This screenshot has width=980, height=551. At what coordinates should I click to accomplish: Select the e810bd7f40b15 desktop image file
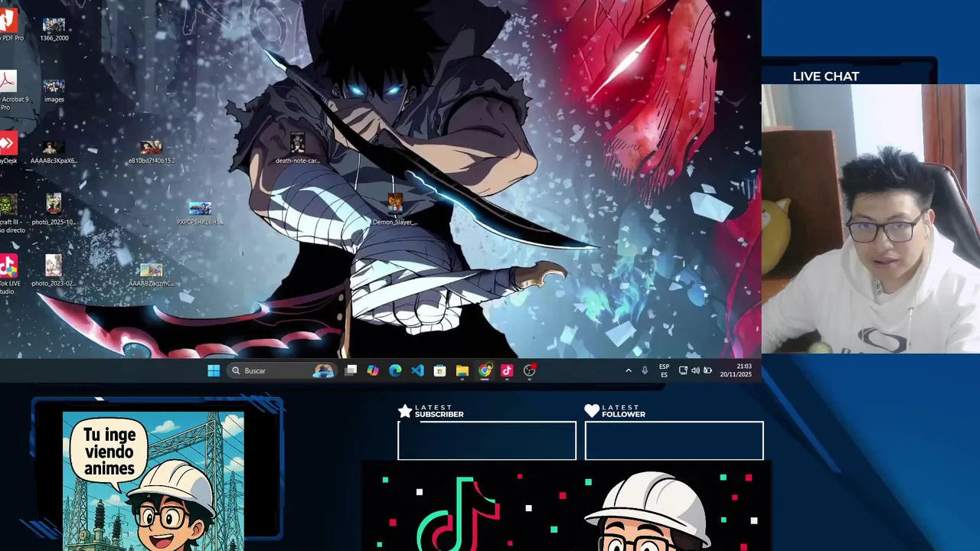[151, 152]
